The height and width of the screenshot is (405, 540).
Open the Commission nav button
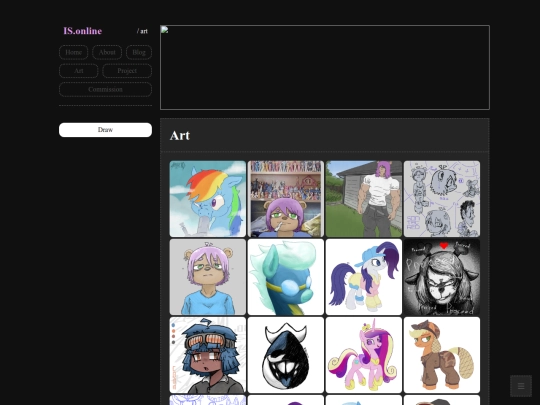[105, 90]
